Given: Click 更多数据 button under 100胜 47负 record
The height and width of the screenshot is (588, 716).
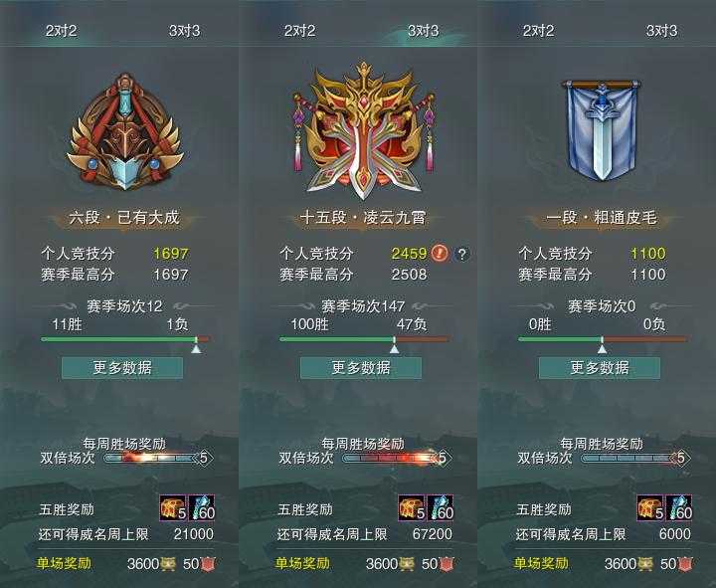Looking at the screenshot, I should (x=361, y=368).
